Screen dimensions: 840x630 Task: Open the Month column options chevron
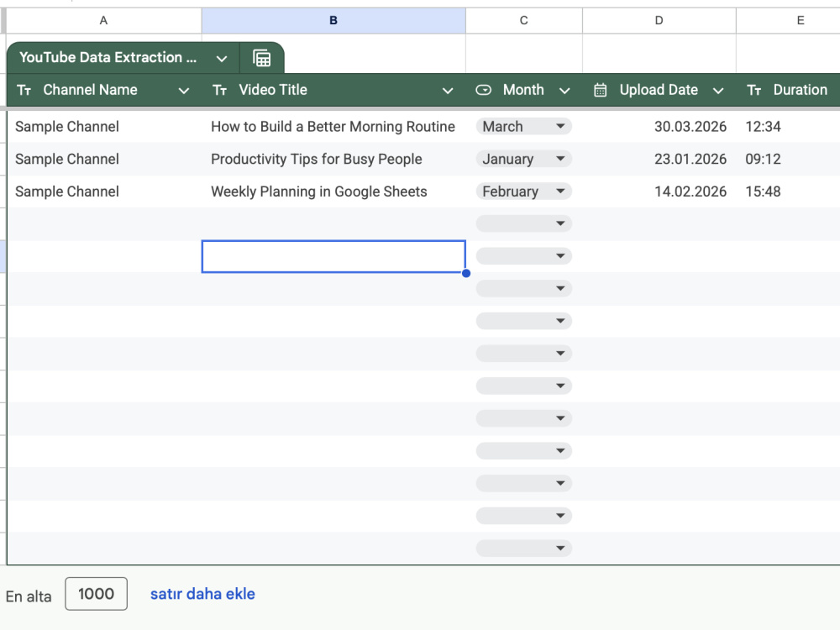click(564, 91)
